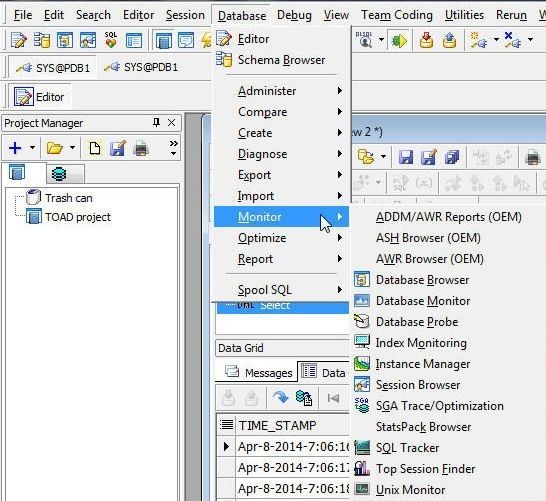Click the Rollback toolbar icon

[x=450, y=40]
